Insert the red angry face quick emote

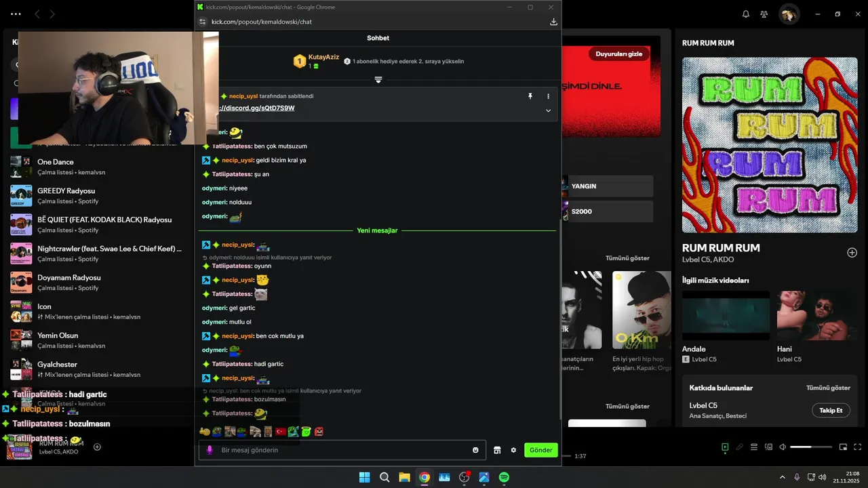pos(319,432)
